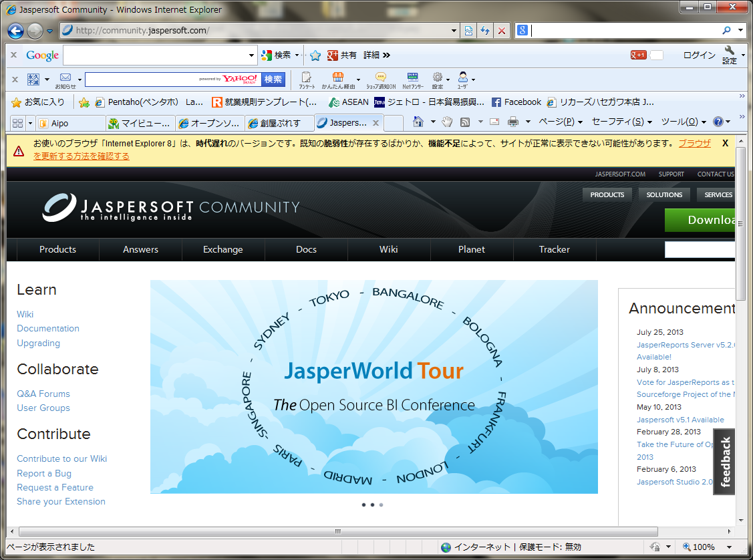Select the first carousel slide dot
This screenshot has width=753, height=560.
click(363, 505)
